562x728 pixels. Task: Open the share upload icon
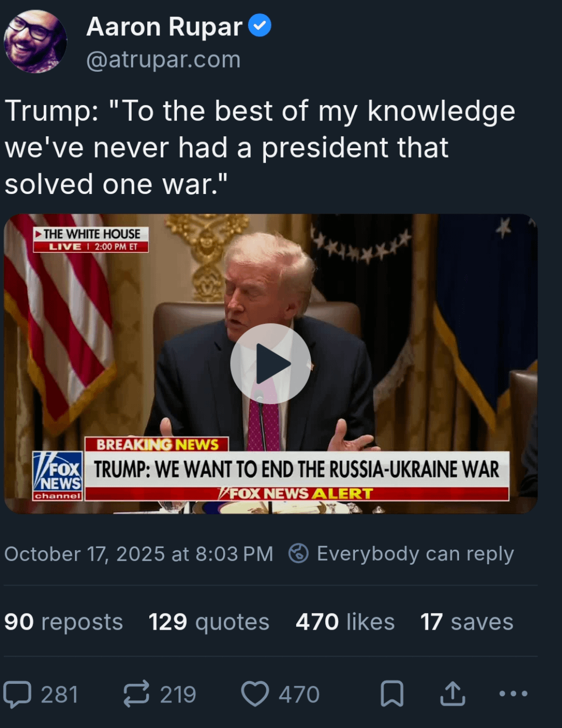(x=453, y=694)
